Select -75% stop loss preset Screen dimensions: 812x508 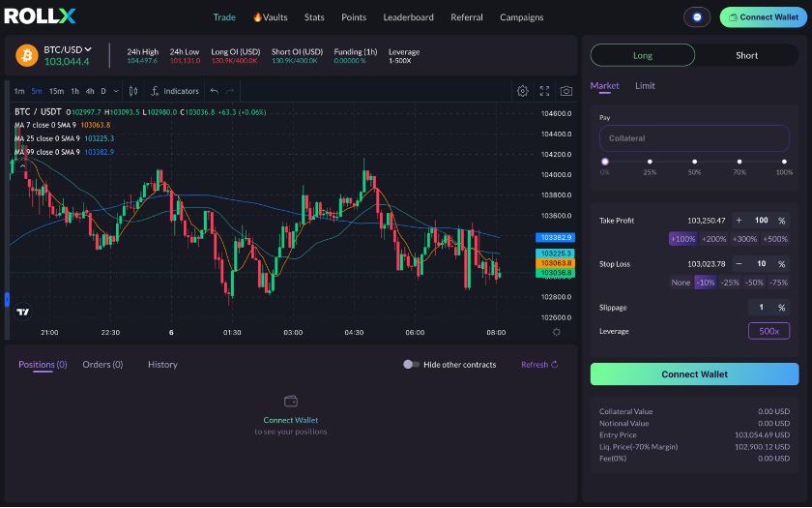[x=778, y=283]
